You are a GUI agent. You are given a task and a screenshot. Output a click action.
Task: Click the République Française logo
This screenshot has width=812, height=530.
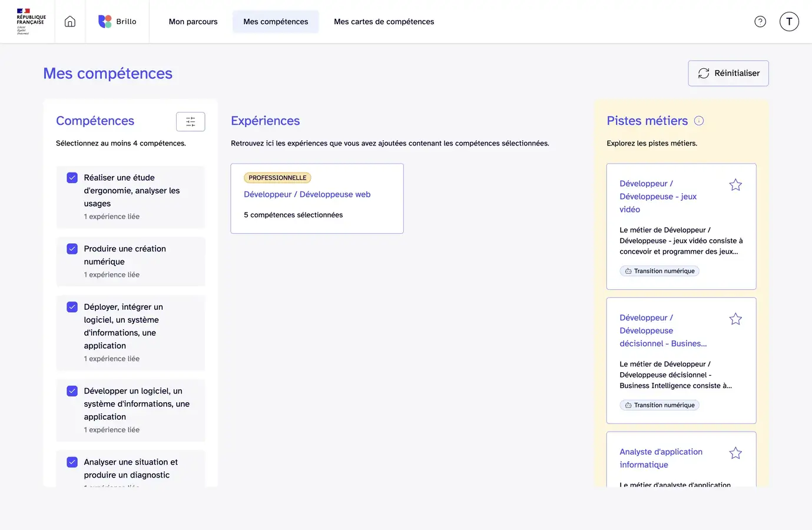pos(31,21)
